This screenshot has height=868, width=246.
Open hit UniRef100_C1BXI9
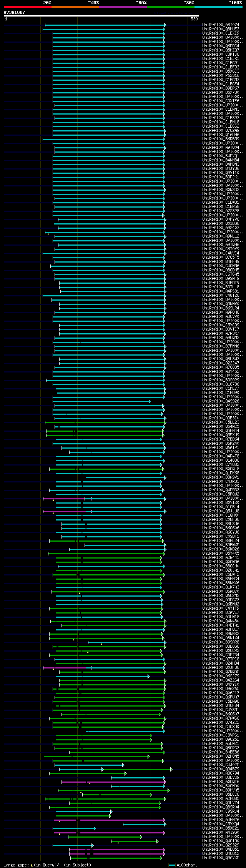tap(221, 33)
